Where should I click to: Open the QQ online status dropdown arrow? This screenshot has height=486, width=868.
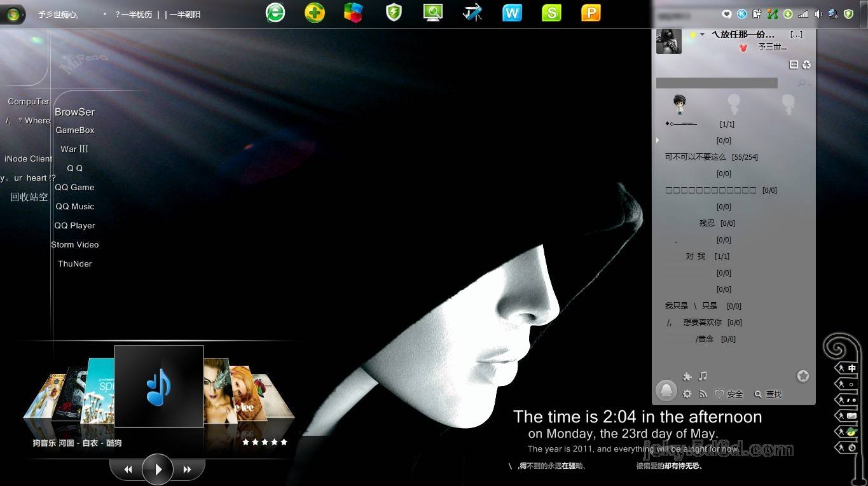point(702,34)
